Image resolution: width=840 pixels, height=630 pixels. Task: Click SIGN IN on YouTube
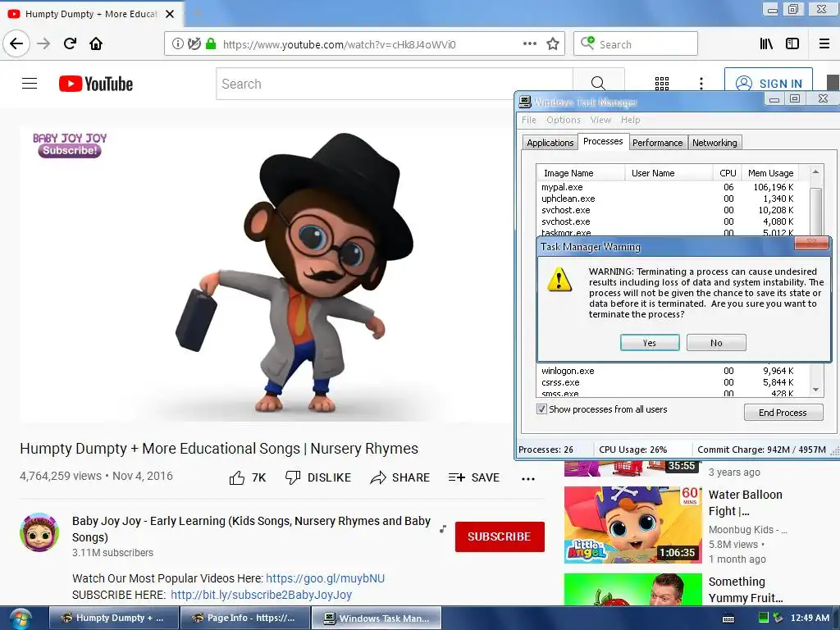coord(769,84)
